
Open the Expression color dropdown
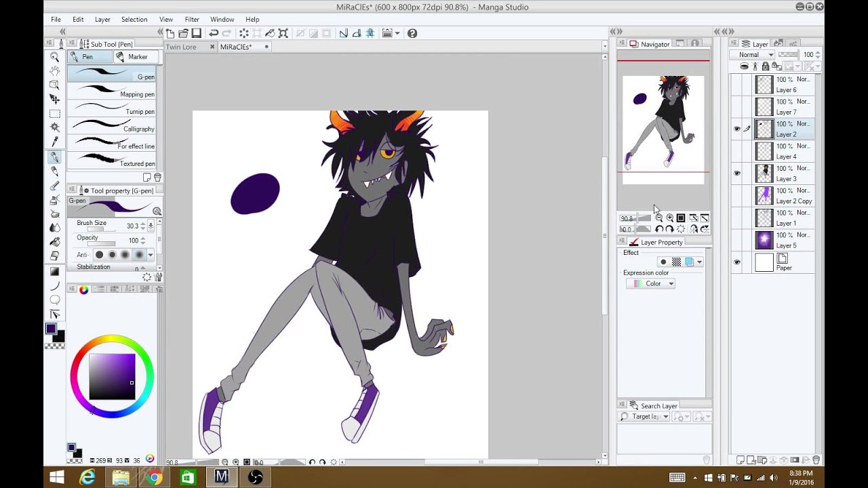(650, 283)
